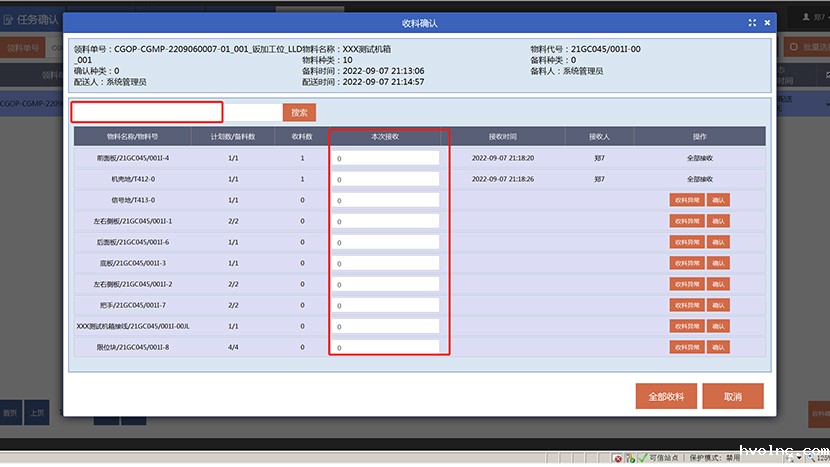The height and width of the screenshot is (467, 830).
Task: Click 确认 for the 限位块 row
Action: 718,347
